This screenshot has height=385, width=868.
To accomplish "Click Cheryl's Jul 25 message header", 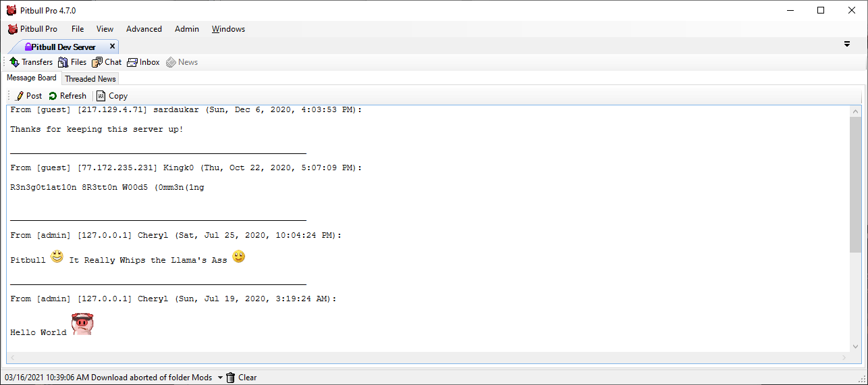I will 176,235.
